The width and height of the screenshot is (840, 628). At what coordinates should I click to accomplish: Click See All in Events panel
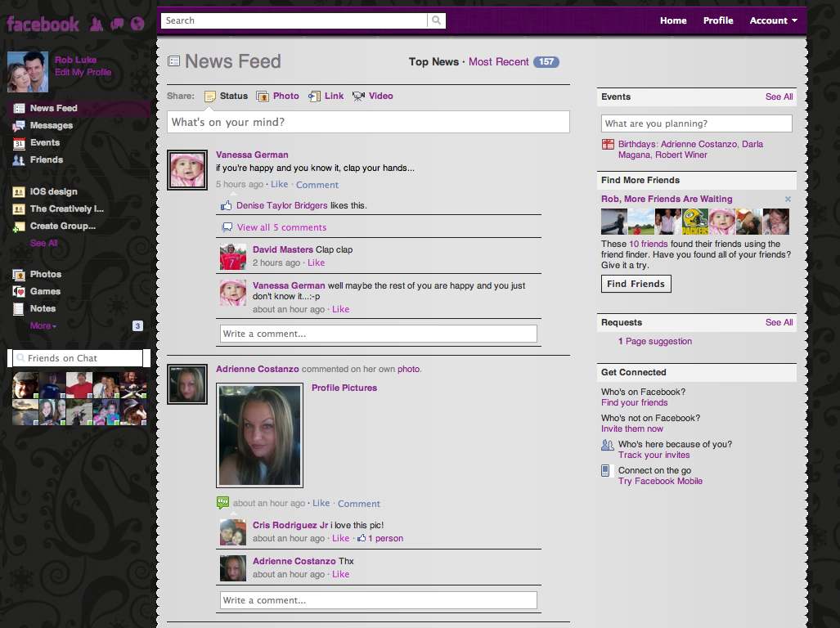coord(779,97)
